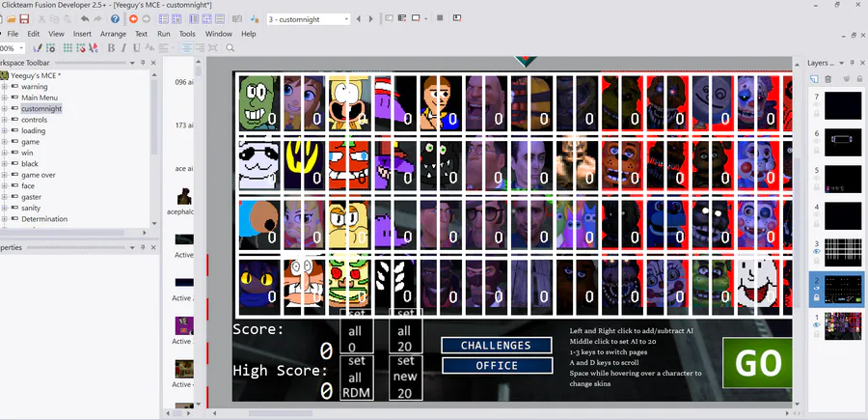Click the red Back navigation icon
The width and height of the screenshot is (868, 420).
pyautogui.click(x=133, y=19)
